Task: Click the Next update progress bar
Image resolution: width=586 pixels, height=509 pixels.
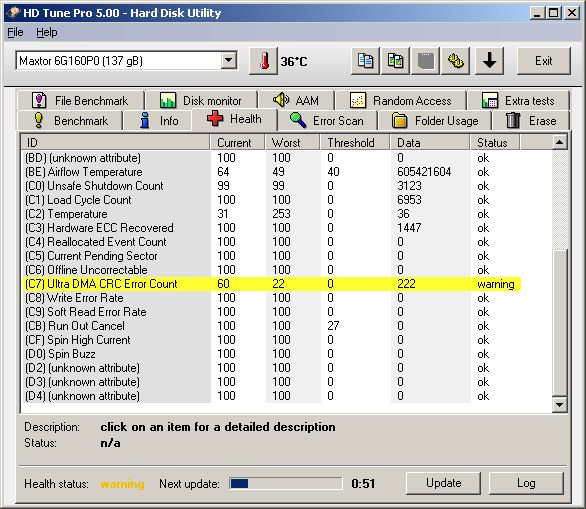Action: coord(286,483)
